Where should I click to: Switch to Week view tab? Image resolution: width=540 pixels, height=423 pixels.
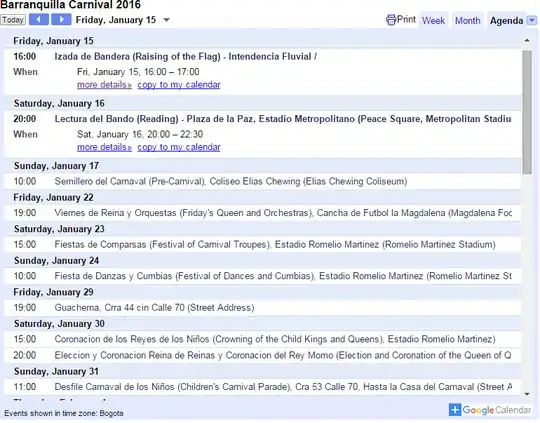[433, 21]
